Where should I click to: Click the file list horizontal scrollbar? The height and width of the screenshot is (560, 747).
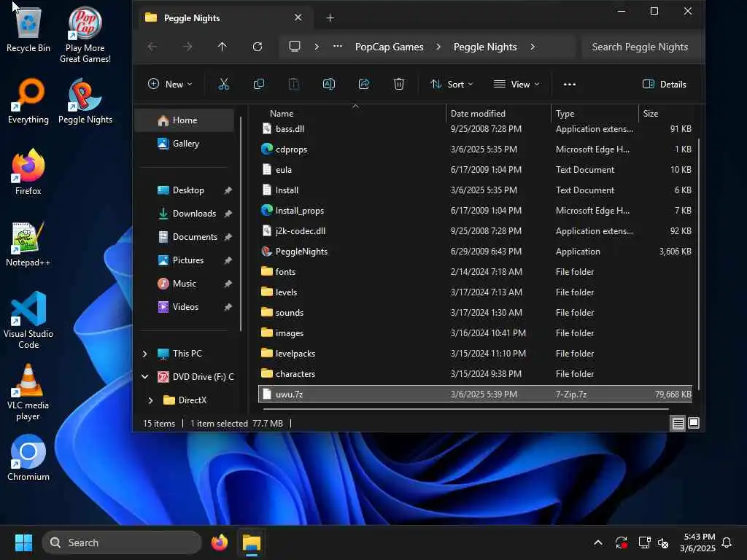pos(465,408)
